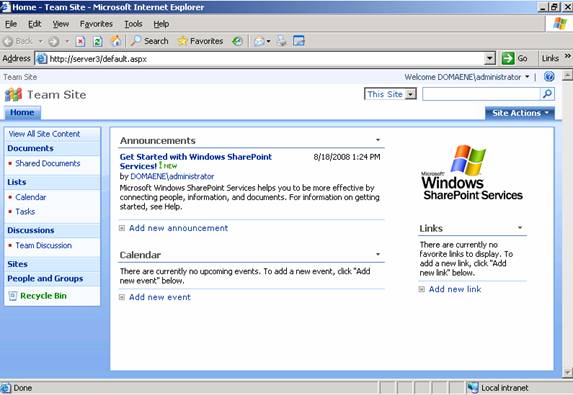Open People and Groups link
The width and height of the screenshot is (573, 395).
click(45, 278)
